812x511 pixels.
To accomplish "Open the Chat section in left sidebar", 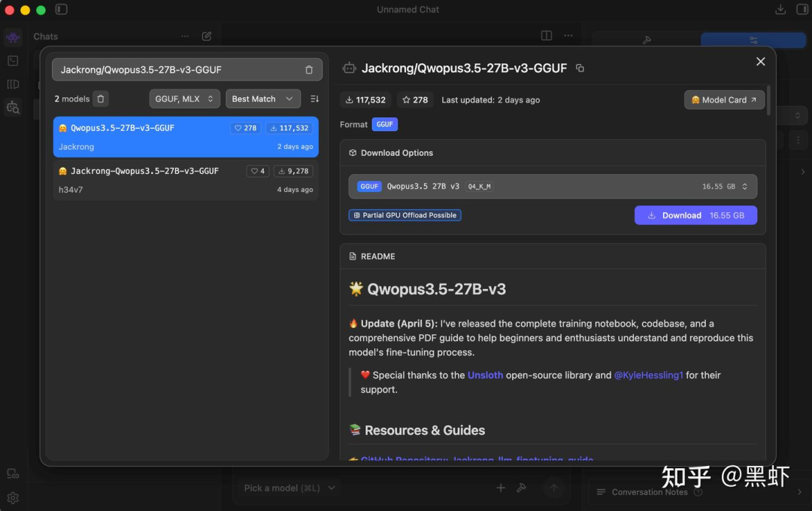I will coord(13,38).
